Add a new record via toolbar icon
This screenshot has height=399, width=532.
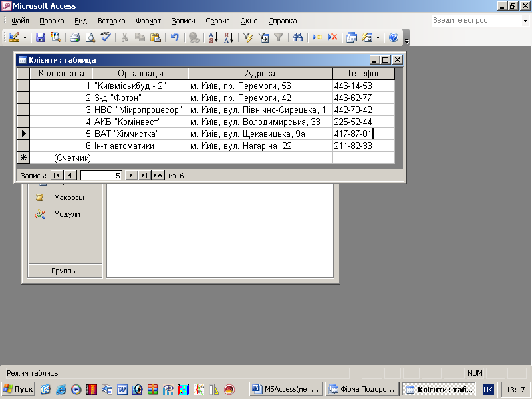317,37
